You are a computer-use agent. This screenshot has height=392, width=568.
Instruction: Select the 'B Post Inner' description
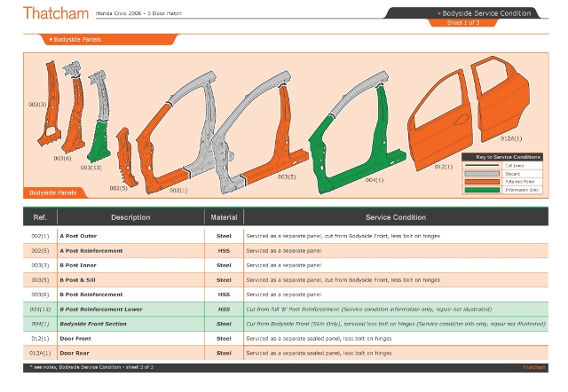tap(78, 265)
